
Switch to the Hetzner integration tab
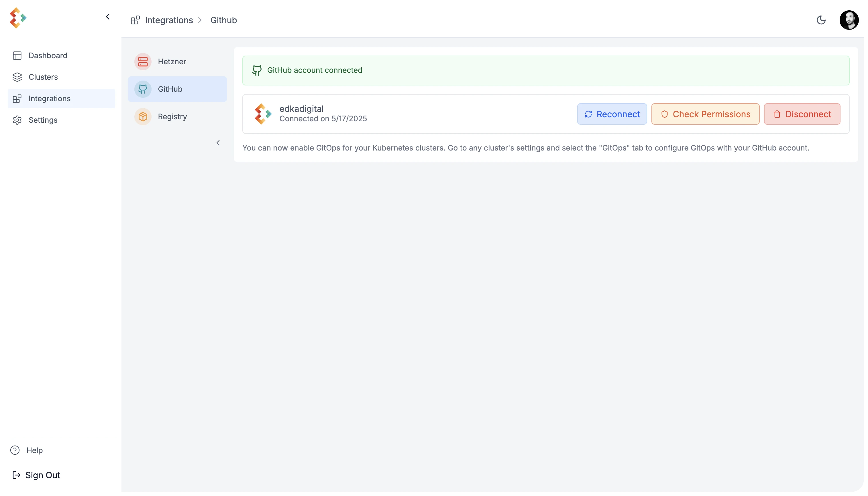[177, 62]
